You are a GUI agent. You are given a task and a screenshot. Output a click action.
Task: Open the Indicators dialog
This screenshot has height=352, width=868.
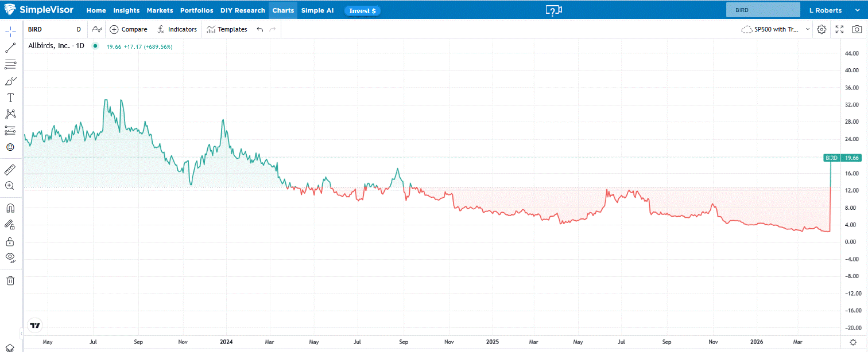(x=177, y=29)
